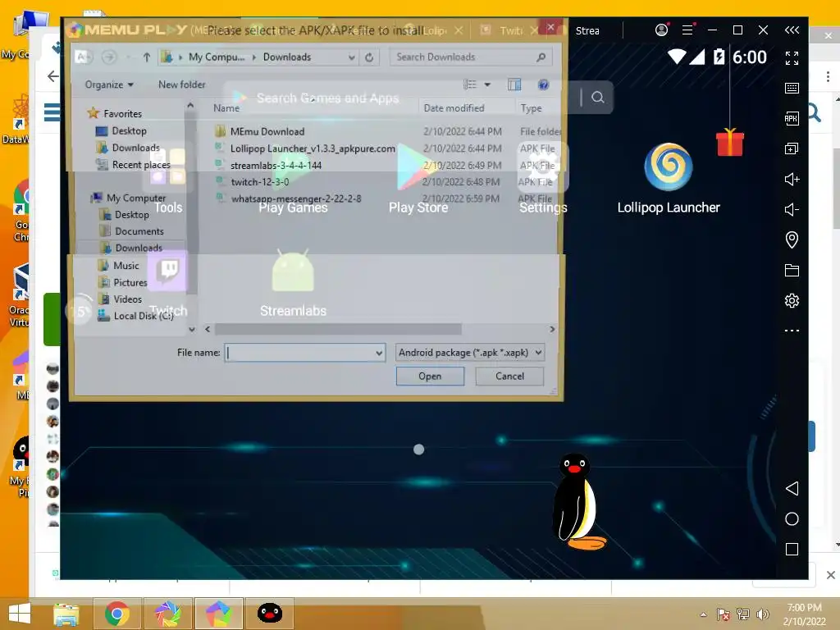Open Organize dropdown menu
The height and width of the screenshot is (630, 840).
coord(109,84)
